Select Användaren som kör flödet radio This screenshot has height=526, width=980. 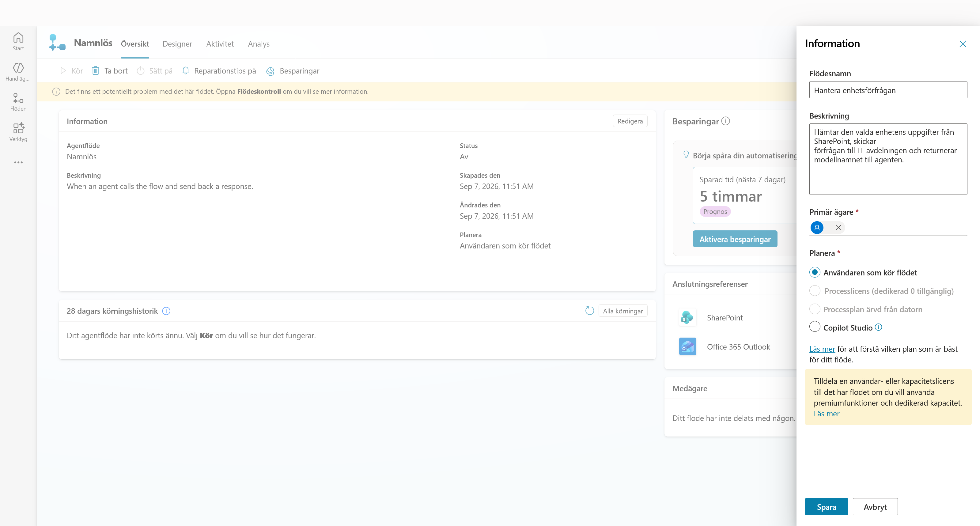pos(815,272)
